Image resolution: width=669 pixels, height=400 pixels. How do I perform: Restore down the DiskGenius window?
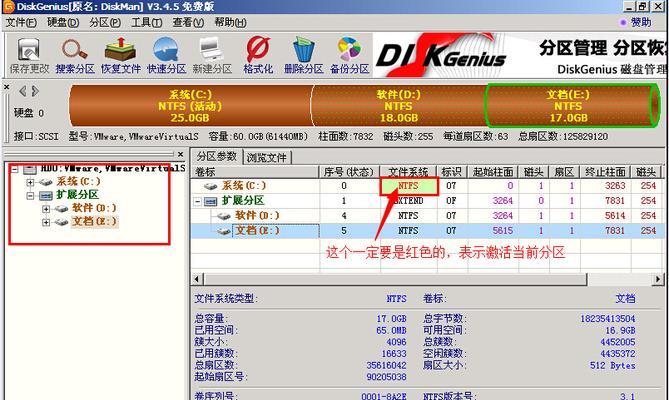point(642,7)
